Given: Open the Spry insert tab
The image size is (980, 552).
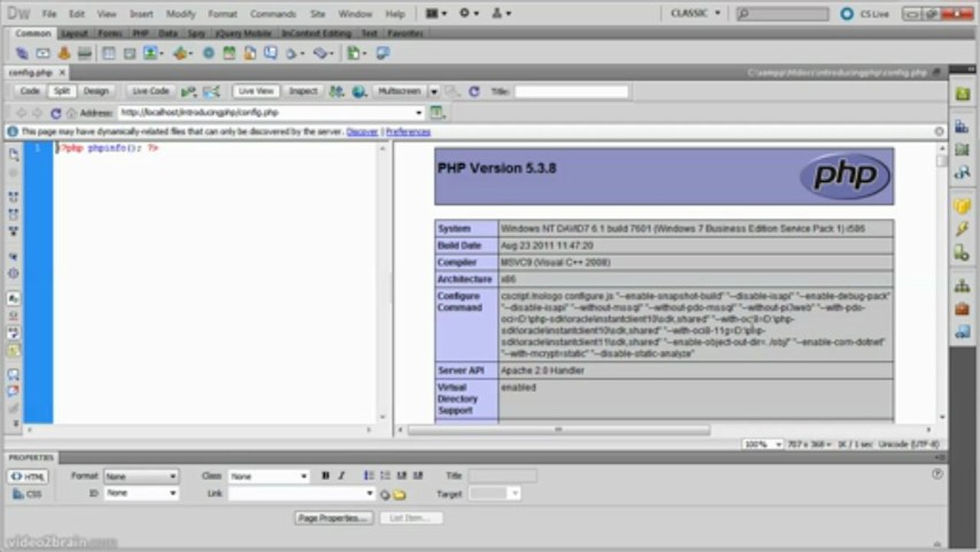Looking at the screenshot, I should pyautogui.click(x=196, y=34).
